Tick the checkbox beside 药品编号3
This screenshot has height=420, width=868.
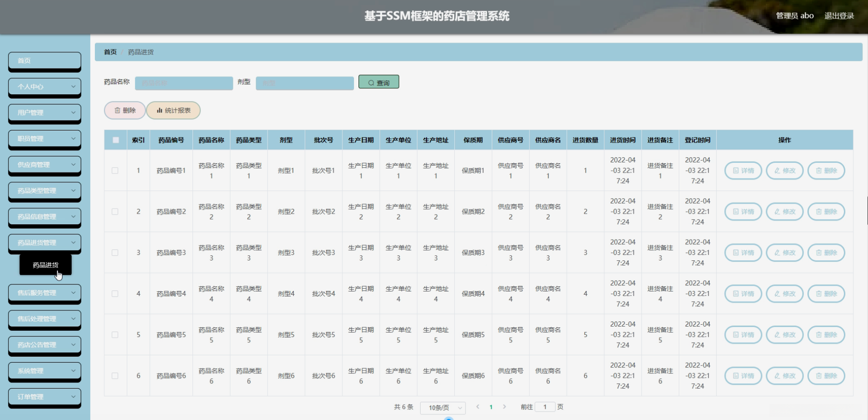click(x=115, y=253)
